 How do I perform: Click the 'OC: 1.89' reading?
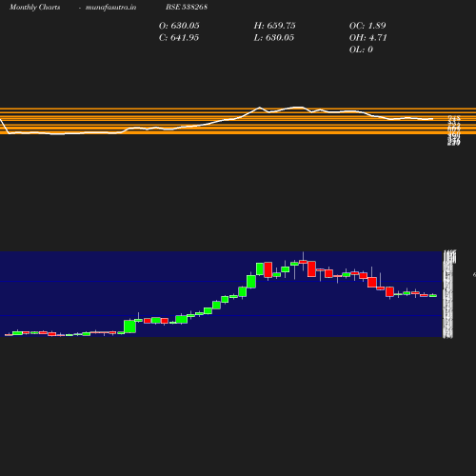367,26
